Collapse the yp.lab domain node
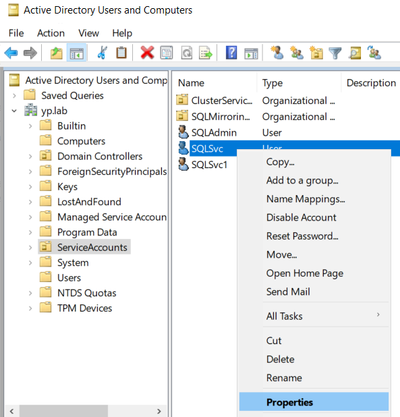Viewport: 400px width, 417px height. point(14,111)
